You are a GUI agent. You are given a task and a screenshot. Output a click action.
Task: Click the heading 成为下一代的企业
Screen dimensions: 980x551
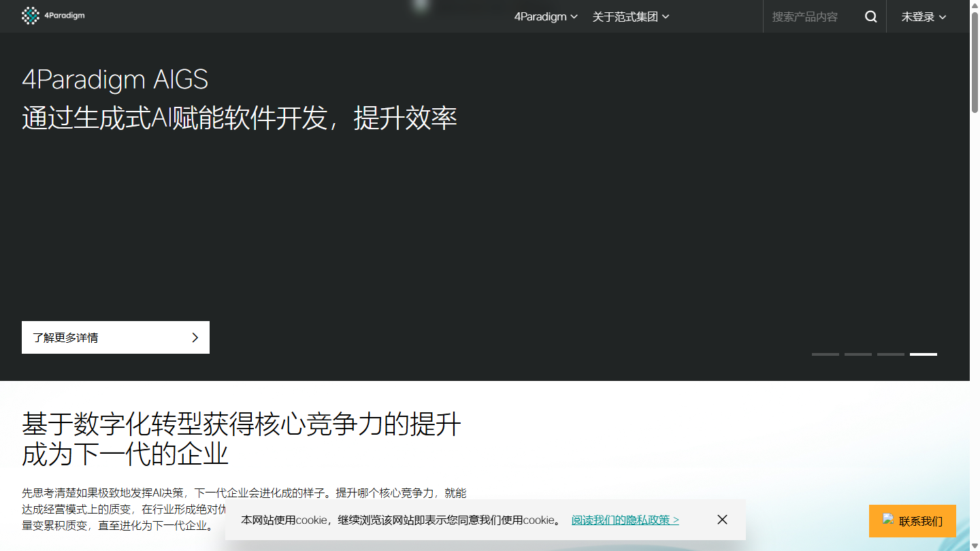point(125,454)
